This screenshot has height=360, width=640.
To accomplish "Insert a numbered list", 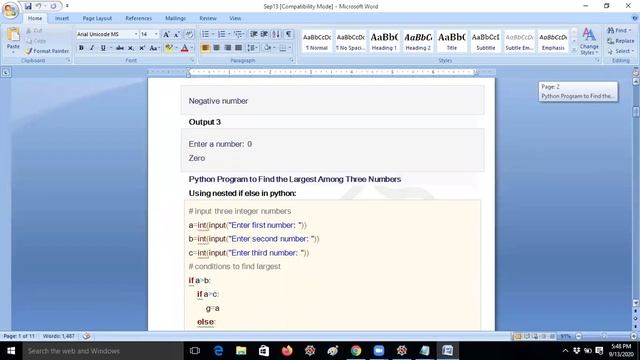I will coord(221,34).
